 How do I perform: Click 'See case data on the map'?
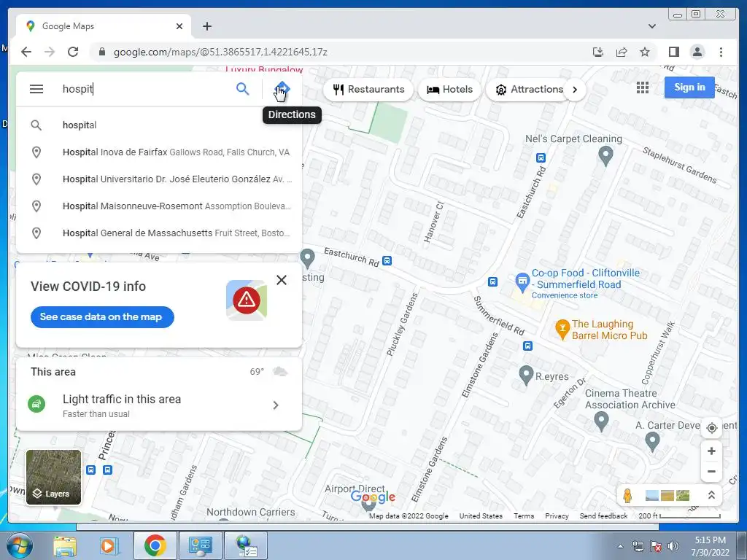tap(102, 317)
